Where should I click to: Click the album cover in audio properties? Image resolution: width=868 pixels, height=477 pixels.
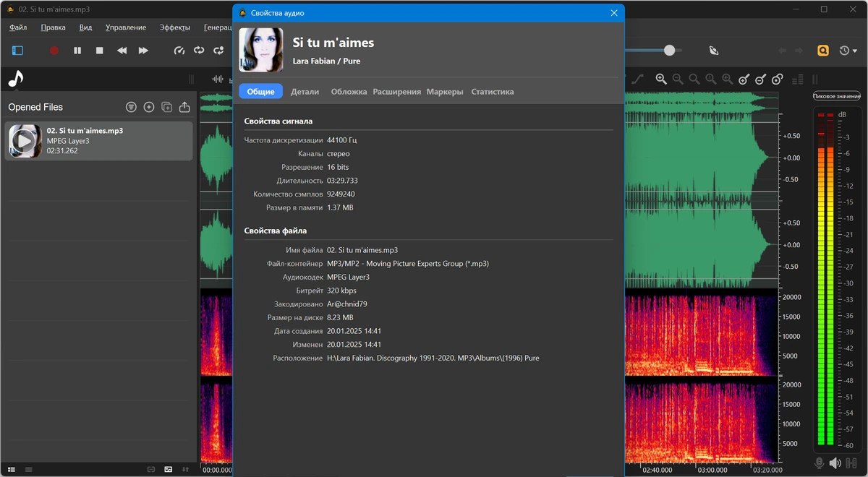260,50
